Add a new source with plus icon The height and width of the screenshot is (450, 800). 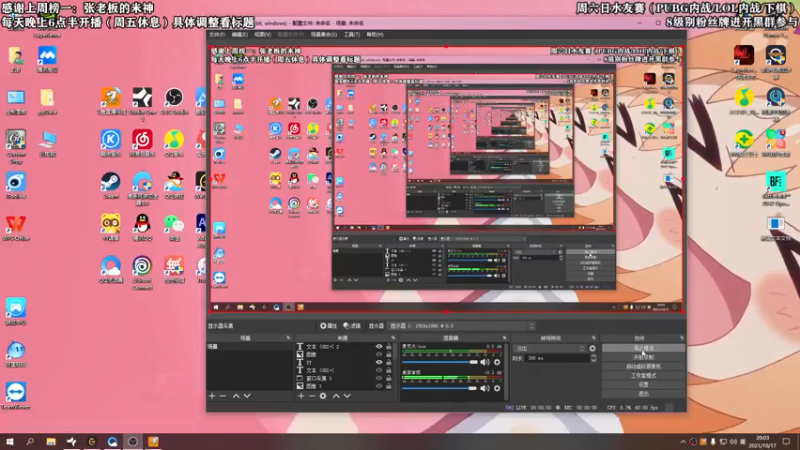coord(301,396)
